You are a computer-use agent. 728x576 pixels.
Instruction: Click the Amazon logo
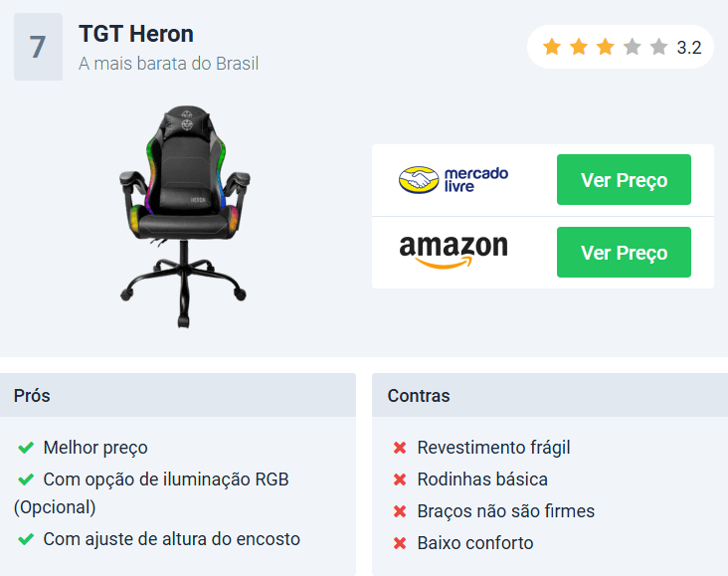point(454,252)
